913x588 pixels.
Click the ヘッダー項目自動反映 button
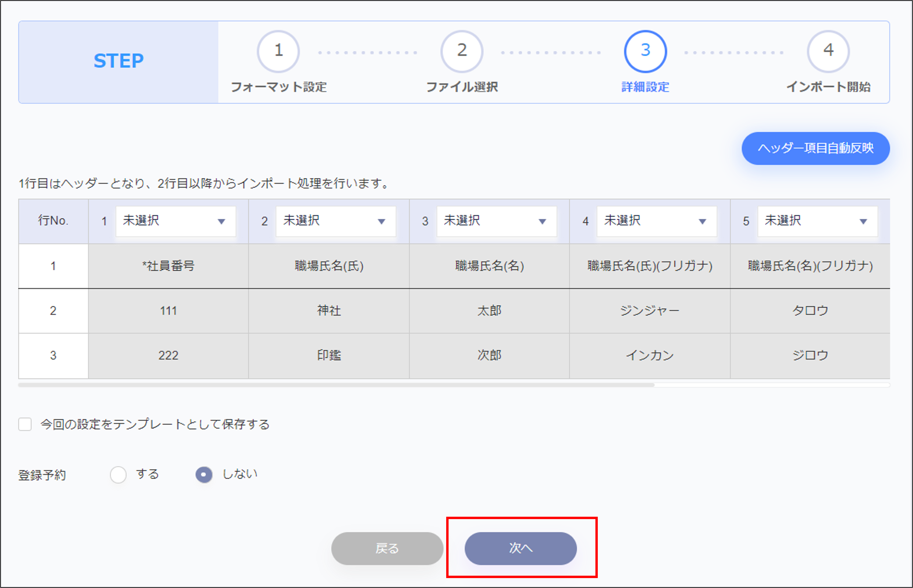click(815, 148)
